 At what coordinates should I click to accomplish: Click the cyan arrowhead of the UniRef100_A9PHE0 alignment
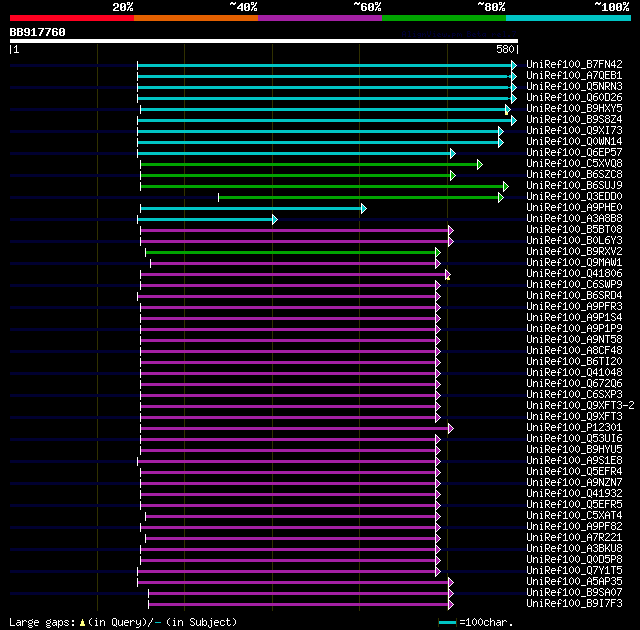point(364,209)
